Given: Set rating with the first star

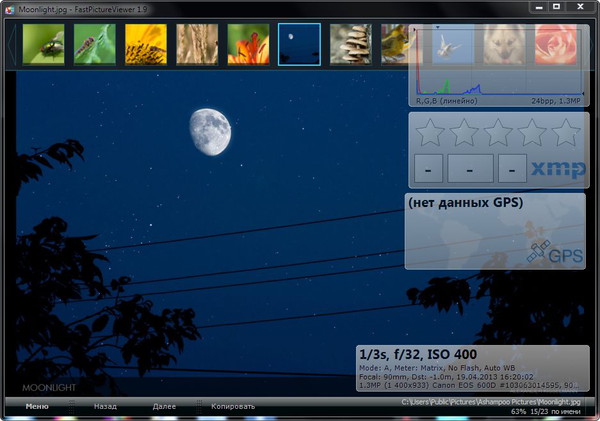Looking at the screenshot, I should tap(430, 132).
